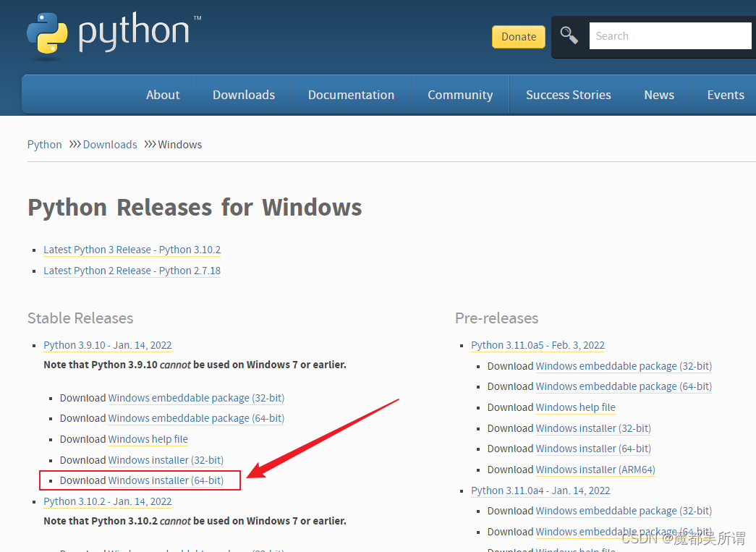Image resolution: width=756 pixels, height=552 pixels.
Task: Click the Pre-releases heading
Action: 496,318
